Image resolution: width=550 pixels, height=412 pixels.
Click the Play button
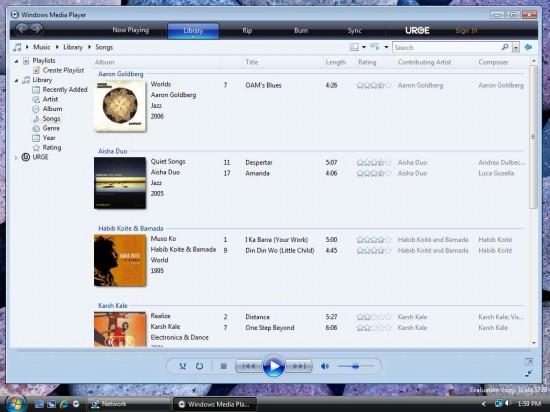tap(274, 366)
